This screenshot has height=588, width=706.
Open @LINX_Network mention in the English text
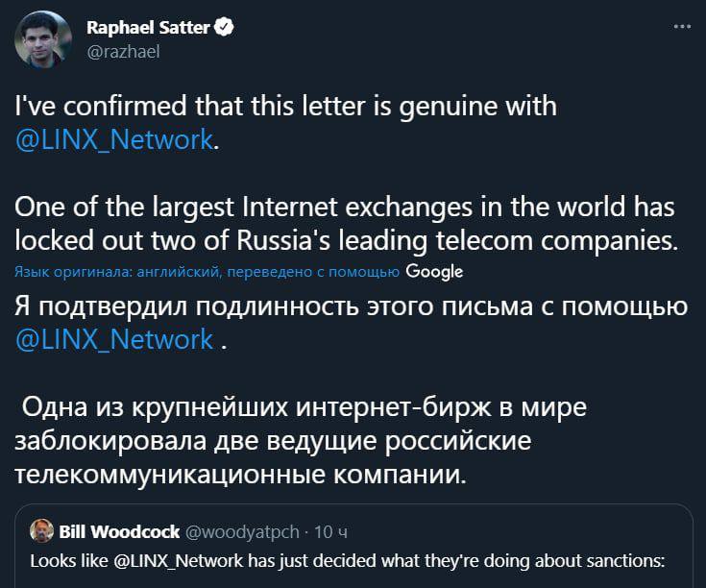pyautogui.click(x=115, y=139)
